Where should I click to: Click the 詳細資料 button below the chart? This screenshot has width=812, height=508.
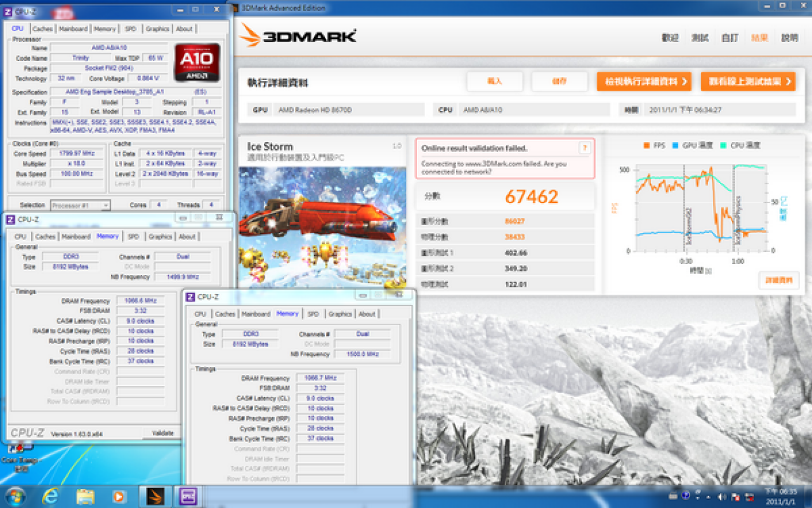778,280
